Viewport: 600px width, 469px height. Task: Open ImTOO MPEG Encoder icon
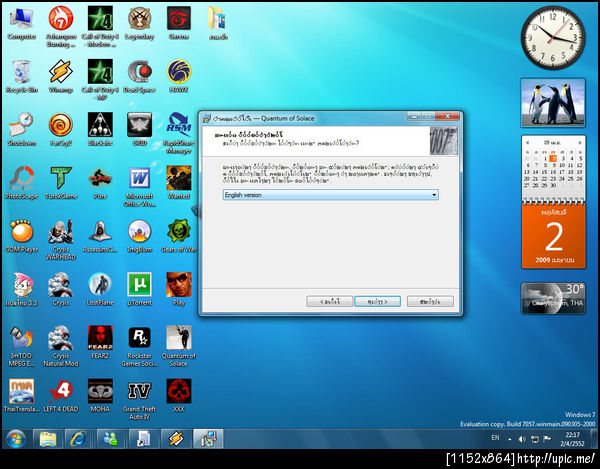pyautogui.click(x=21, y=346)
